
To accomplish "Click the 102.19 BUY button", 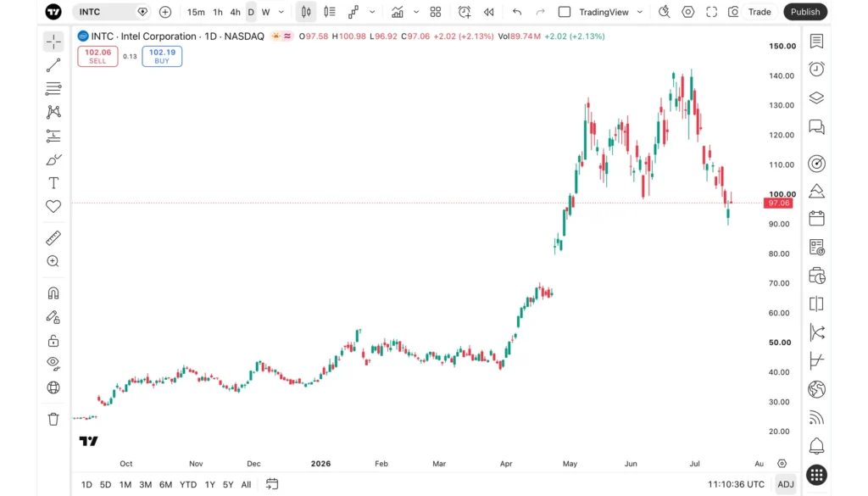I will [162, 56].
